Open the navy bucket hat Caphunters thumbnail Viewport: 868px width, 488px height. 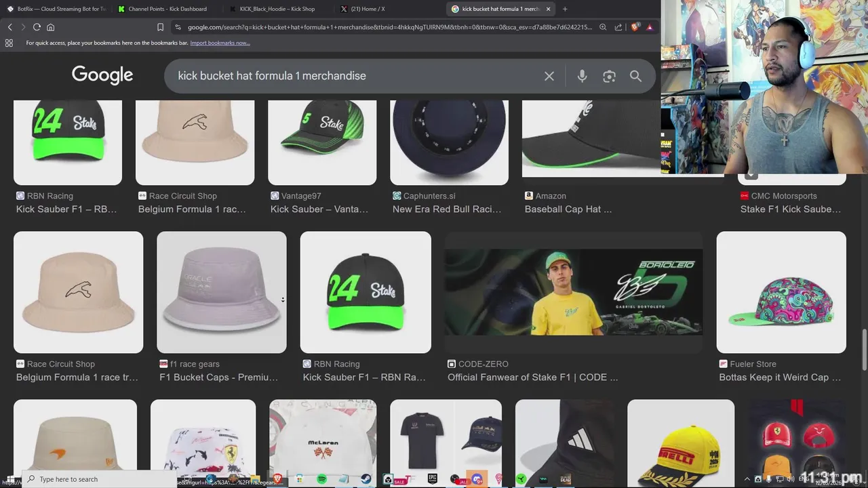pos(449,142)
